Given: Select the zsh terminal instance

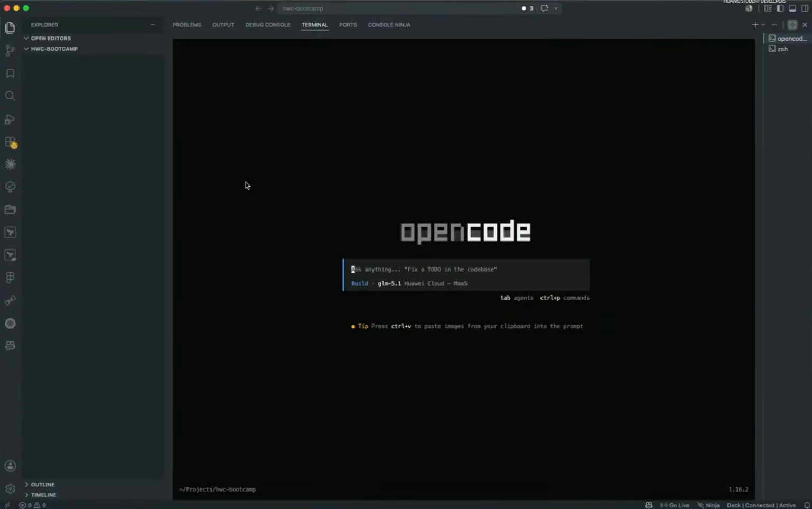Looking at the screenshot, I should 788,49.
